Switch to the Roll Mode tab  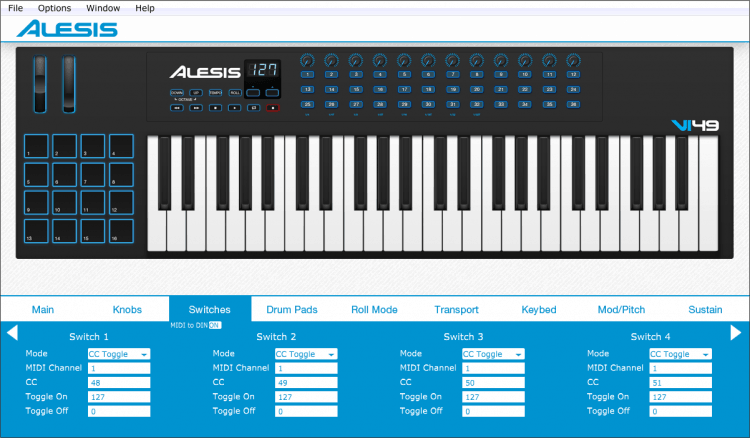[x=374, y=309]
